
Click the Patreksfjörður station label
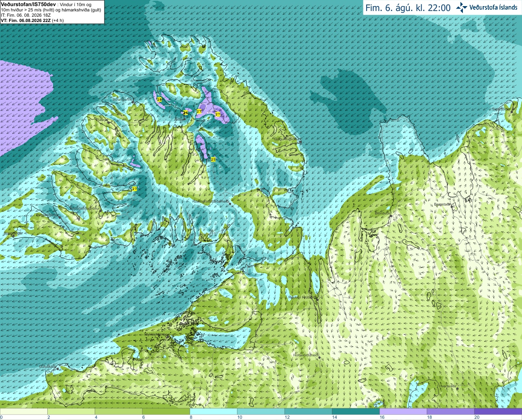pos(47,214)
